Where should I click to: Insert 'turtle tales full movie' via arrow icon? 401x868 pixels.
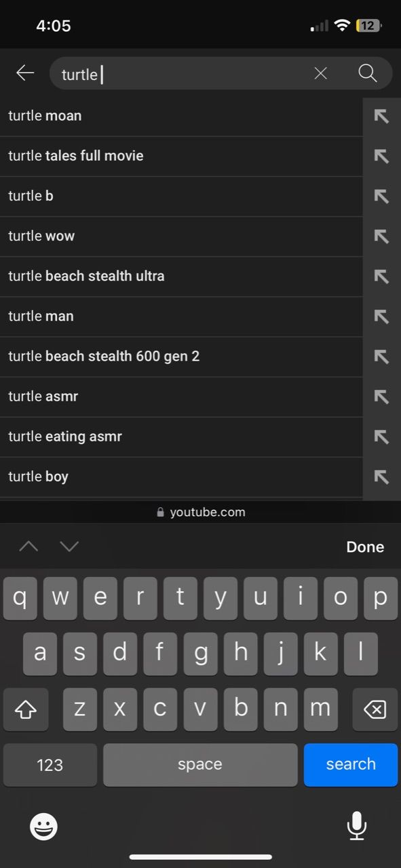pyautogui.click(x=382, y=157)
